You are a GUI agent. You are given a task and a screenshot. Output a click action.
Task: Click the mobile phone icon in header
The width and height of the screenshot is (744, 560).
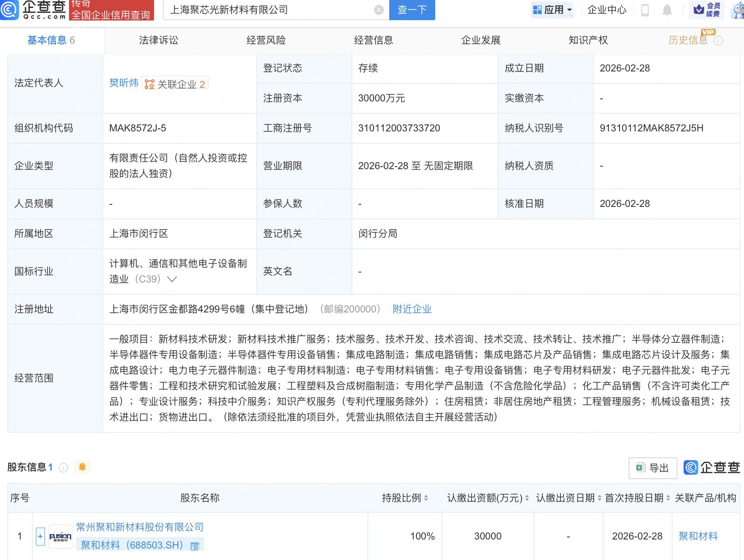[645, 10]
